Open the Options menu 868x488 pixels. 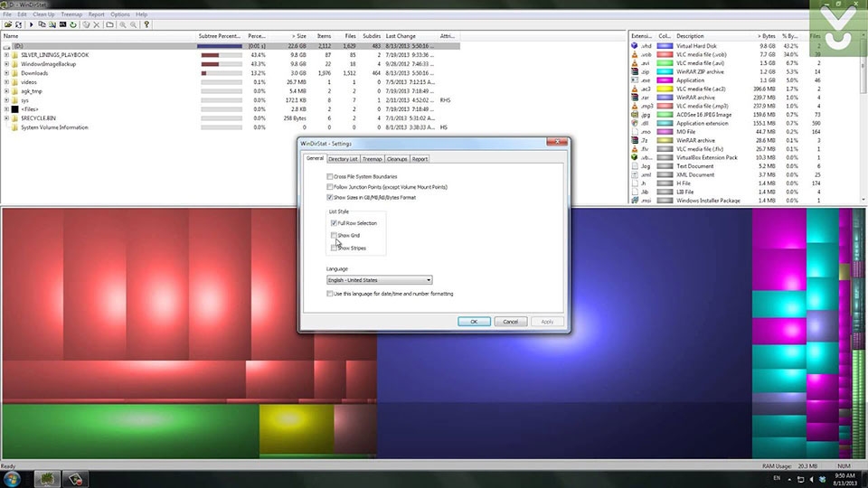click(120, 14)
